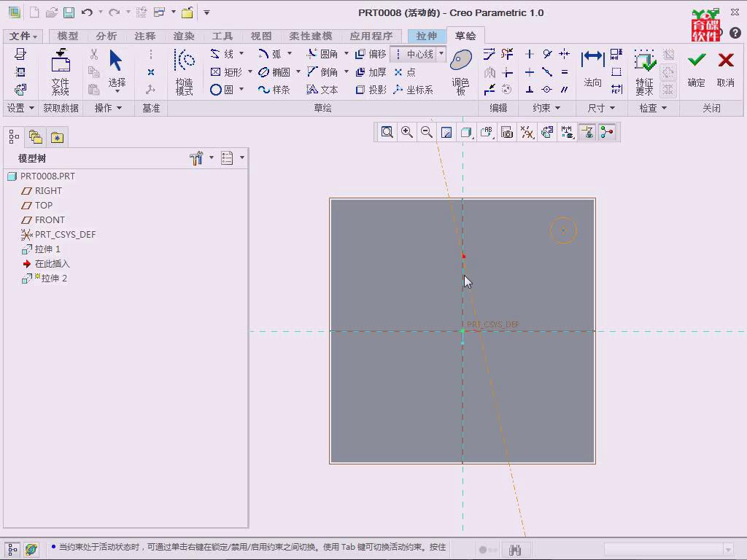Apply the vertical constraint icon

530,54
